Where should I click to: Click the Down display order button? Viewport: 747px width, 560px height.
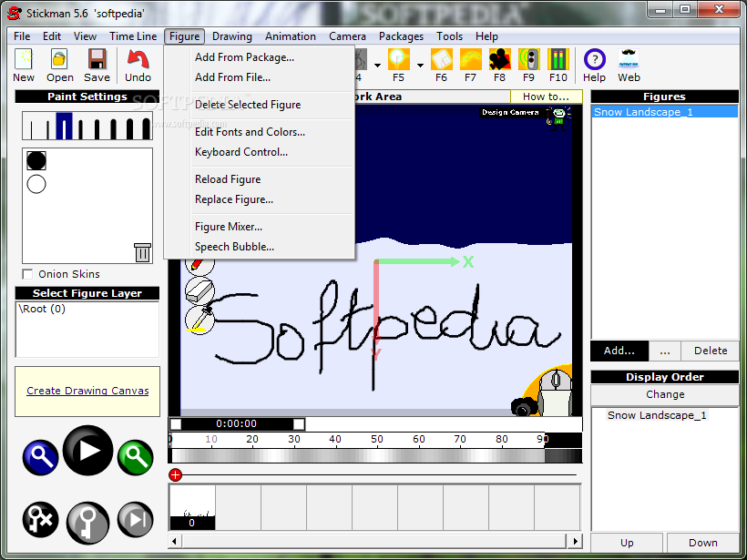click(702, 543)
